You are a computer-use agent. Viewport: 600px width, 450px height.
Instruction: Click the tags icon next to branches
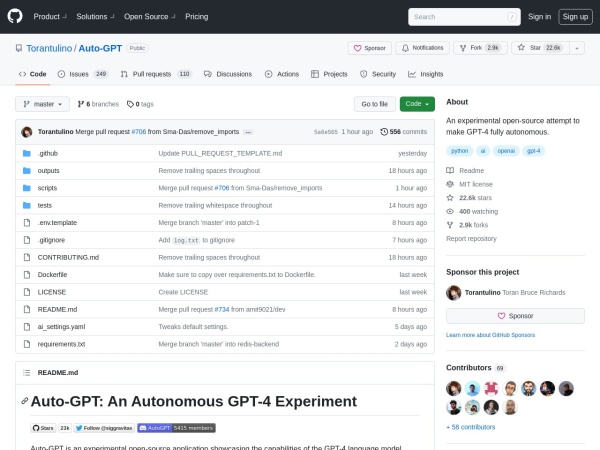[x=130, y=104]
